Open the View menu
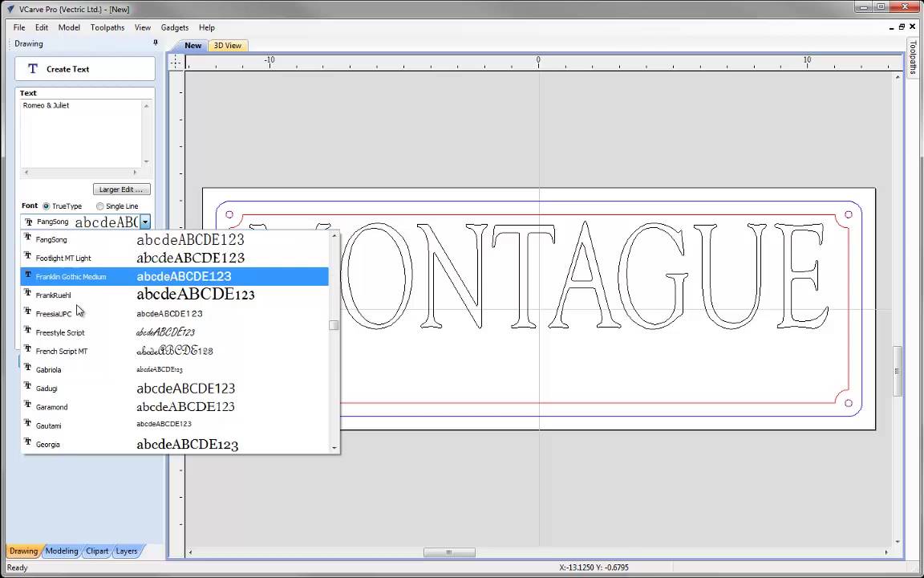 (x=143, y=28)
